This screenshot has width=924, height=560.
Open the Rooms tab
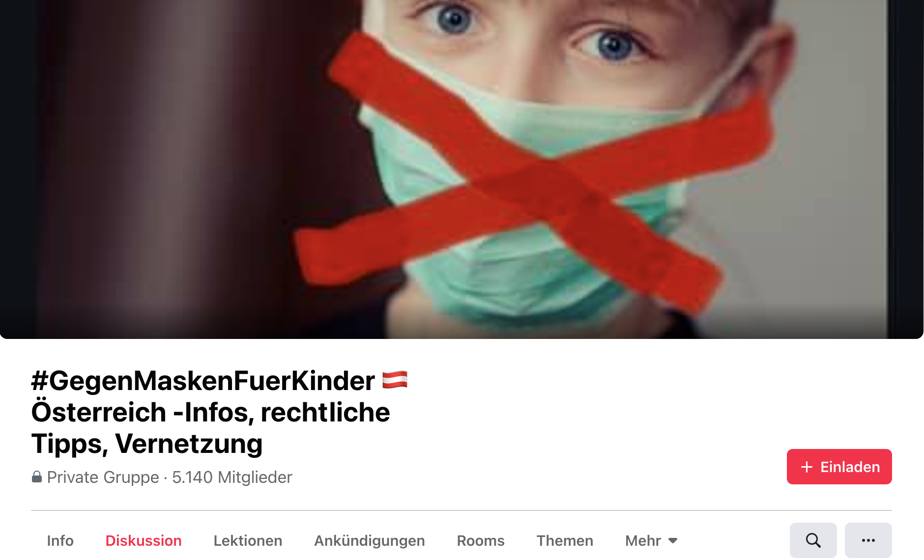click(481, 540)
